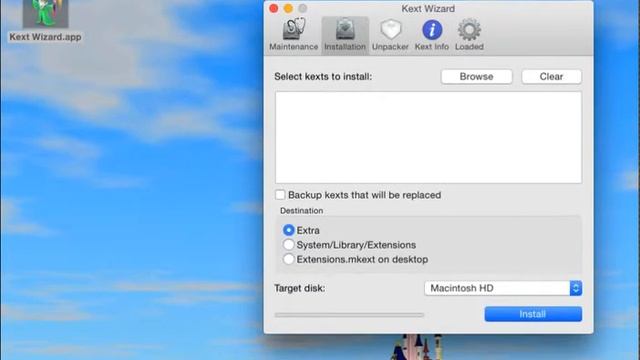Minimize the Kext Wizard window
Viewport: 640px width, 360px height.
point(288,9)
